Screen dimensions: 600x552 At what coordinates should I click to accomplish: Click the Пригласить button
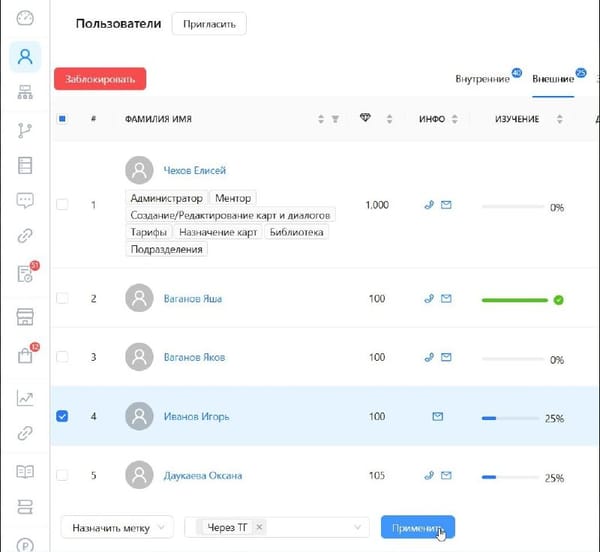pyautogui.click(x=209, y=24)
